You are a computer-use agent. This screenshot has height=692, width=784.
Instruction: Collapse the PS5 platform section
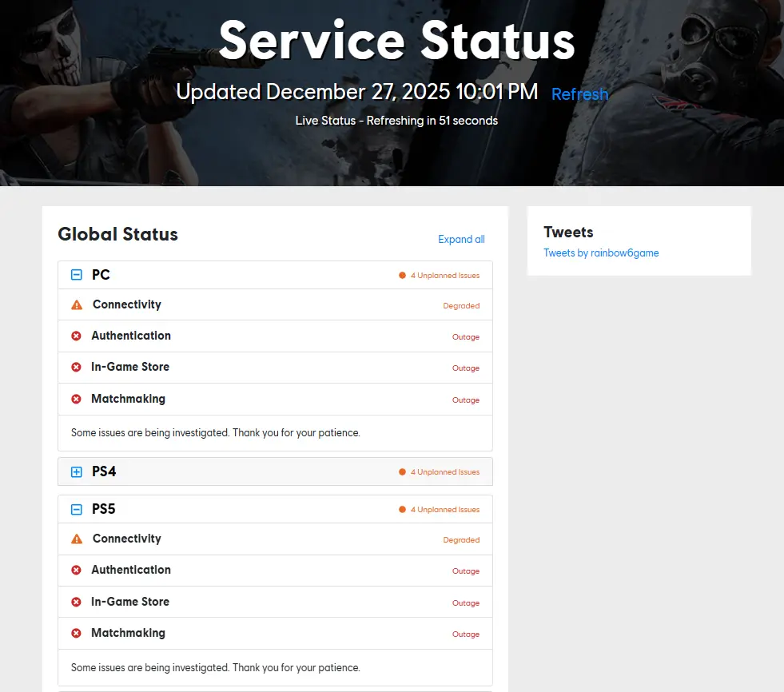pos(77,509)
